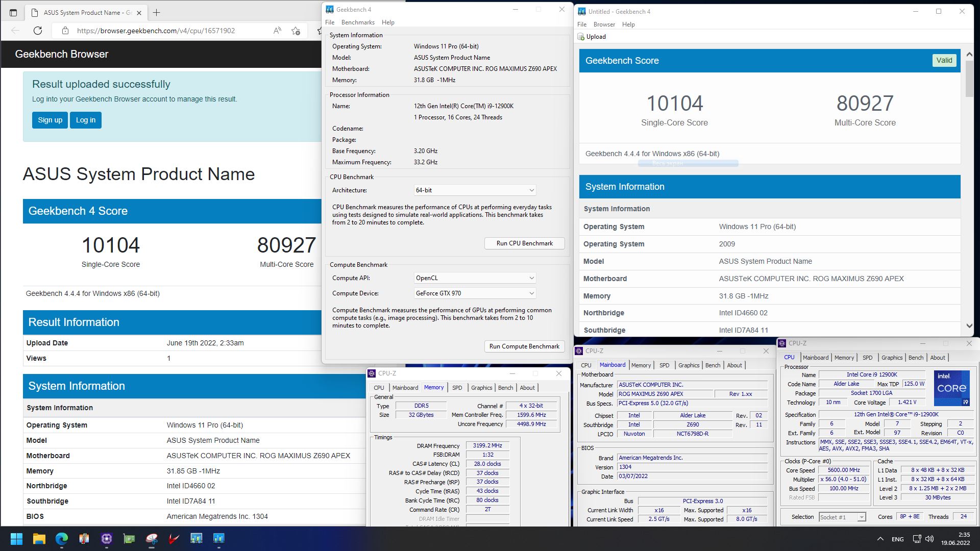The height and width of the screenshot is (551, 980).
Task: Click the Log in button
Action: coord(86,120)
